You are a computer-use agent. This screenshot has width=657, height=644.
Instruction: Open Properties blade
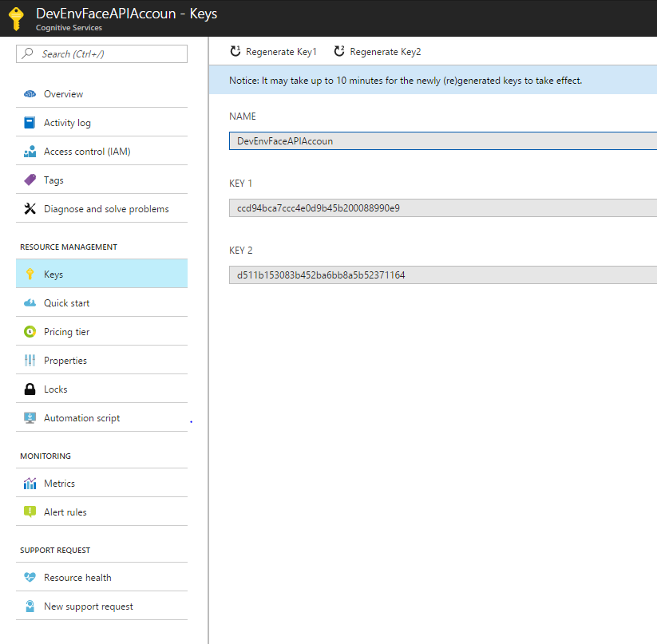pos(102,360)
